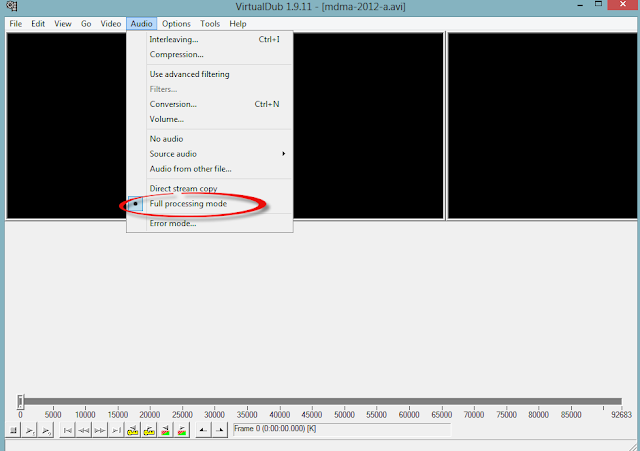
Task: Click the grey frame position seek bar
Action: coord(322,402)
